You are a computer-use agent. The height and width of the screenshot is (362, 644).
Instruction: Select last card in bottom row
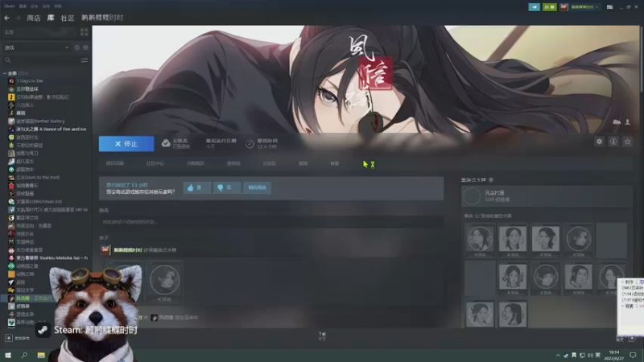(x=513, y=315)
